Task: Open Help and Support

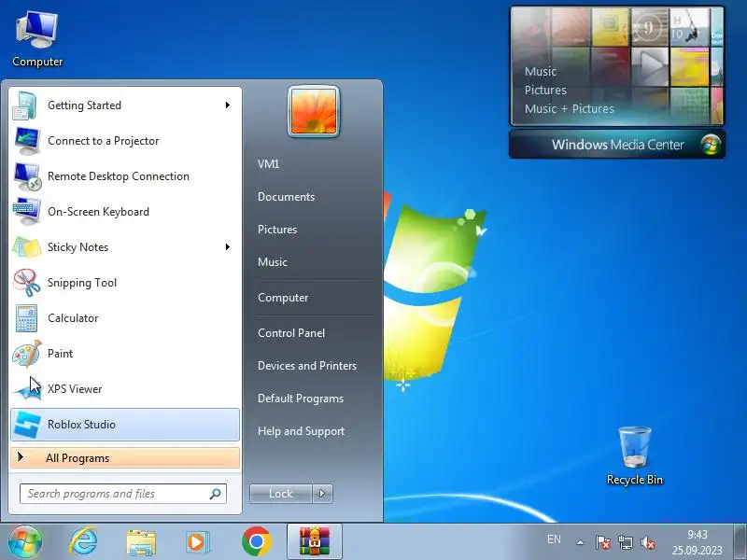Action: tap(301, 431)
